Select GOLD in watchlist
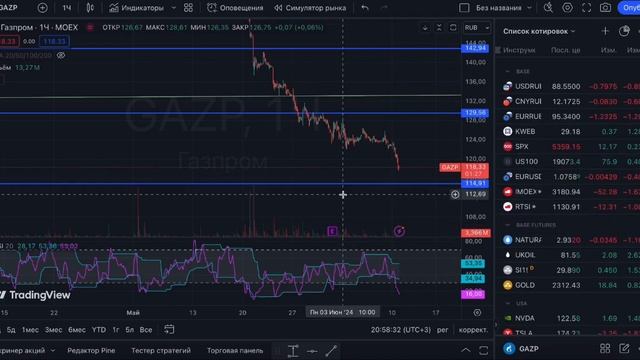 pyautogui.click(x=568, y=285)
